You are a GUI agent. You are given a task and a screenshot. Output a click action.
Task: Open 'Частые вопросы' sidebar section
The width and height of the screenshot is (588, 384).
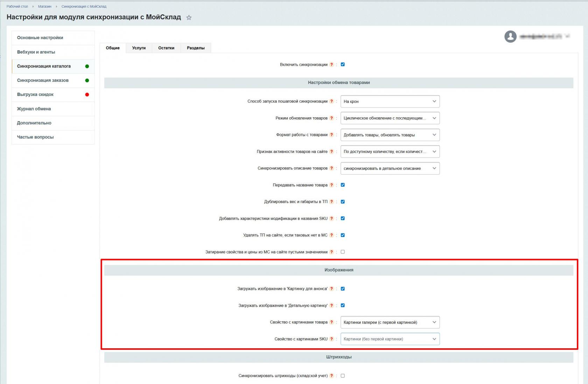click(x=53, y=137)
